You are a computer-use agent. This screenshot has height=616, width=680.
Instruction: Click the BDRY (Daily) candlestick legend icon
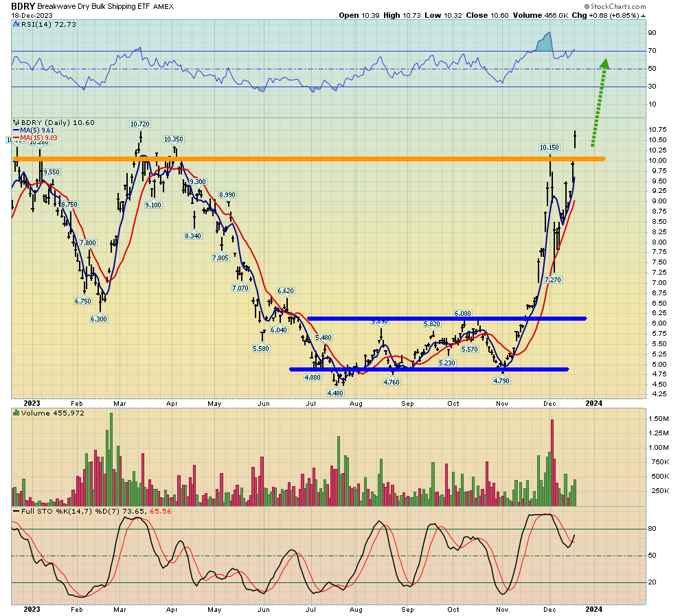click(x=16, y=123)
